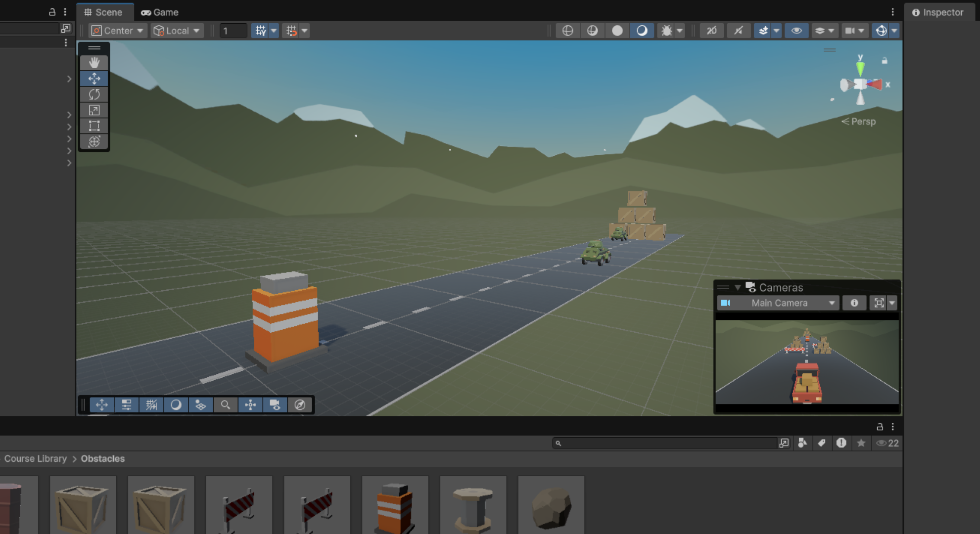Click the search magnifier overlay button

tap(226, 405)
